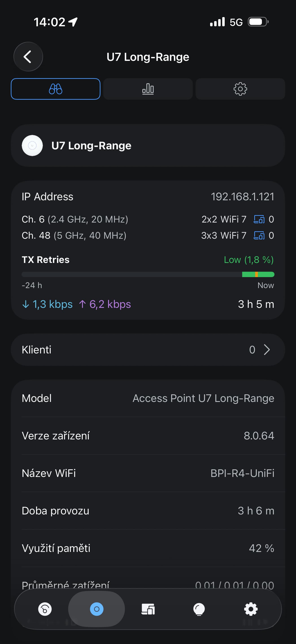Tap the TX Retries history bar

point(148,274)
